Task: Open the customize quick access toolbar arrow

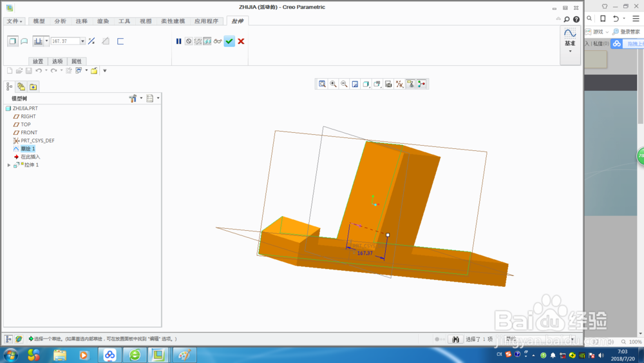Action: point(105,71)
